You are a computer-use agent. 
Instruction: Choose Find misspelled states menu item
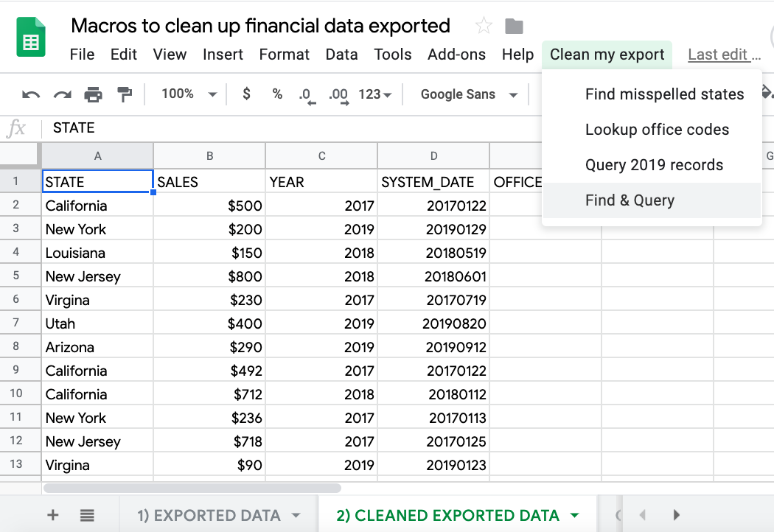click(x=664, y=94)
